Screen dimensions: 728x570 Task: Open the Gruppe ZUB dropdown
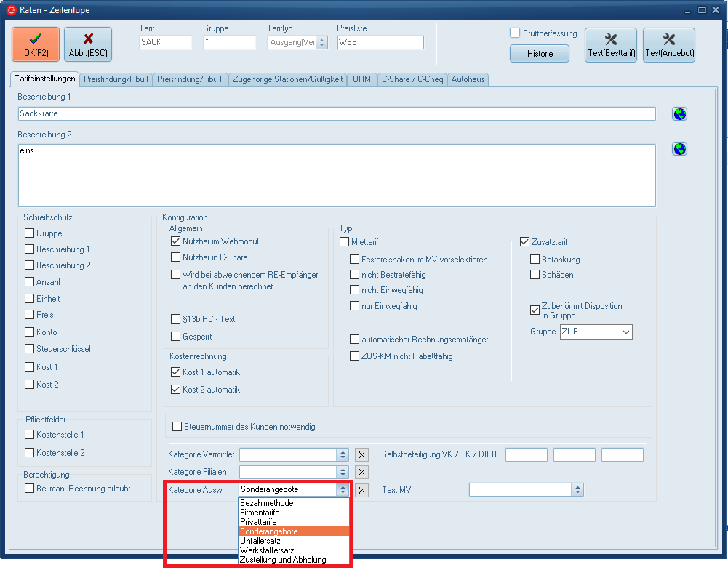625,332
